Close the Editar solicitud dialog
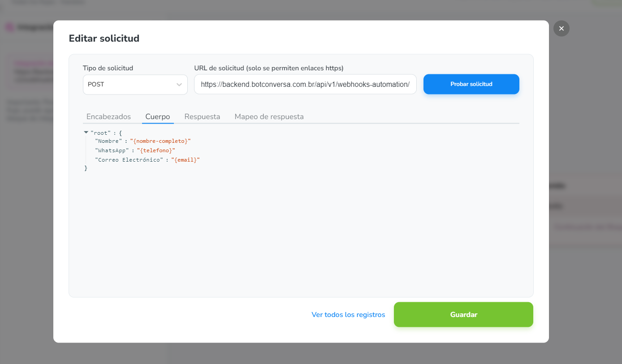This screenshot has width=622, height=364. 561,29
